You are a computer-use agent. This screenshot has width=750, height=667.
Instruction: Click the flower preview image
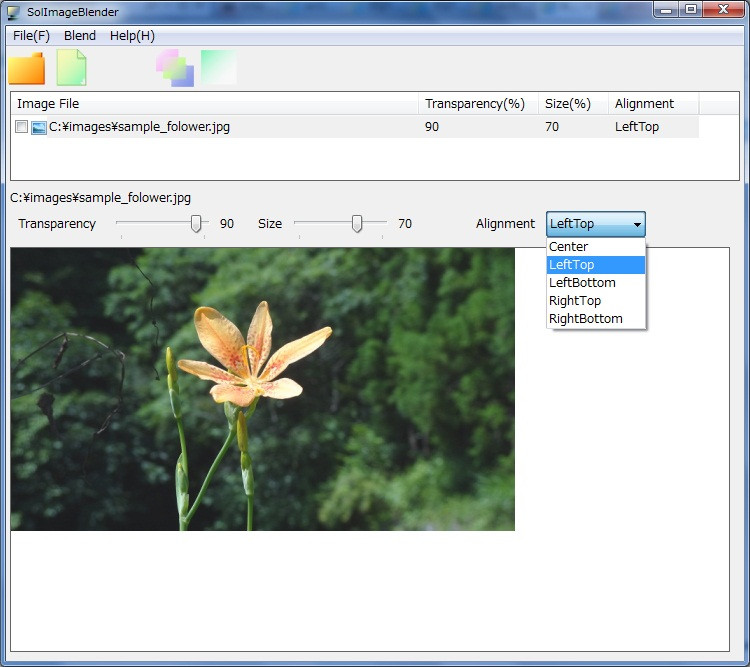tap(263, 389)
